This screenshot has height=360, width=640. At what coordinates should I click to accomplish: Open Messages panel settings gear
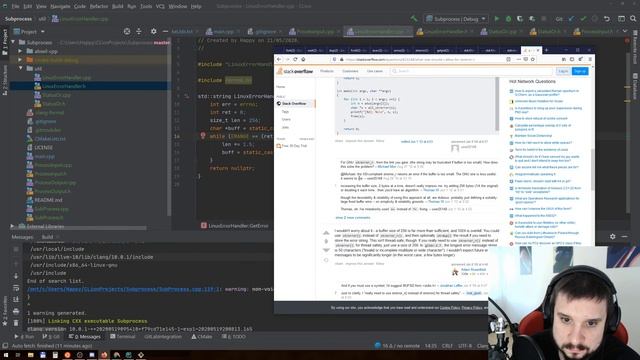[x=612, y=236]
